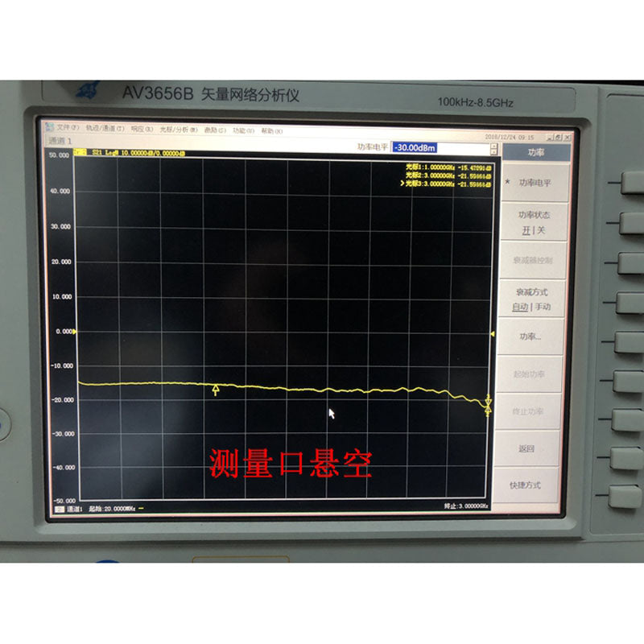The image size is (644, 644).
Task: Click the channel indicator icon in status bar
Action: pyautogui.click(x=59, y=509)
